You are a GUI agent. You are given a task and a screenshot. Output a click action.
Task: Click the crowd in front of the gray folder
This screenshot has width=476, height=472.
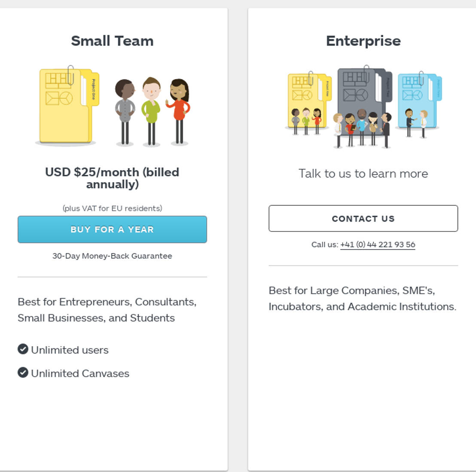(361, 129)
